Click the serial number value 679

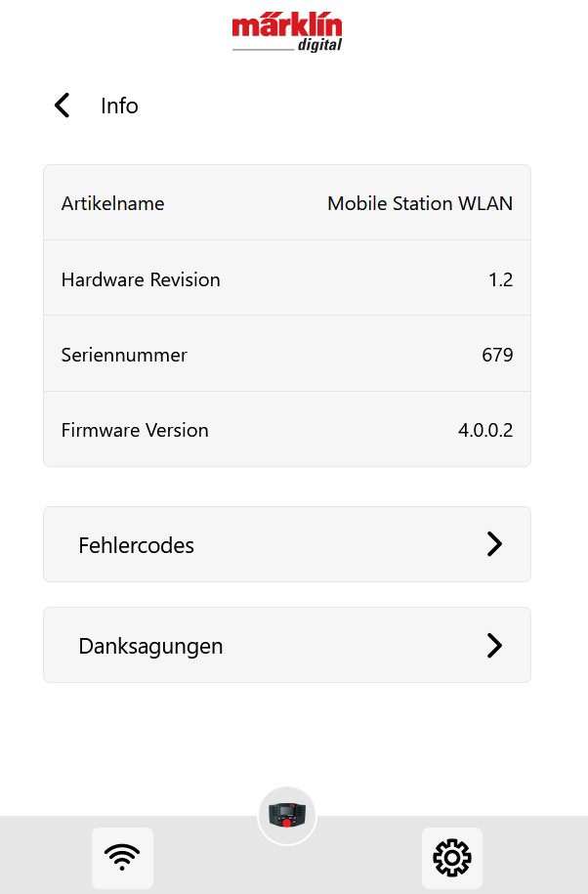point(497,355)
